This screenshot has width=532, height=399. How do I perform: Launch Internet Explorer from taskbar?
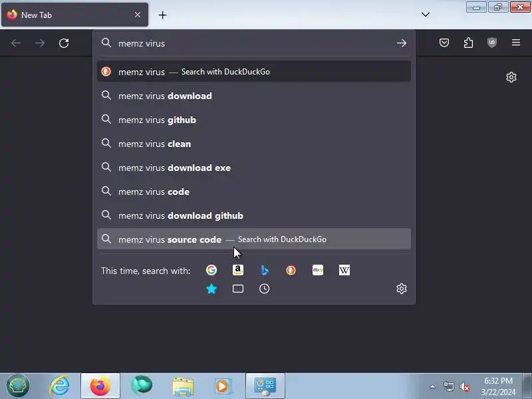click(60, 386)
